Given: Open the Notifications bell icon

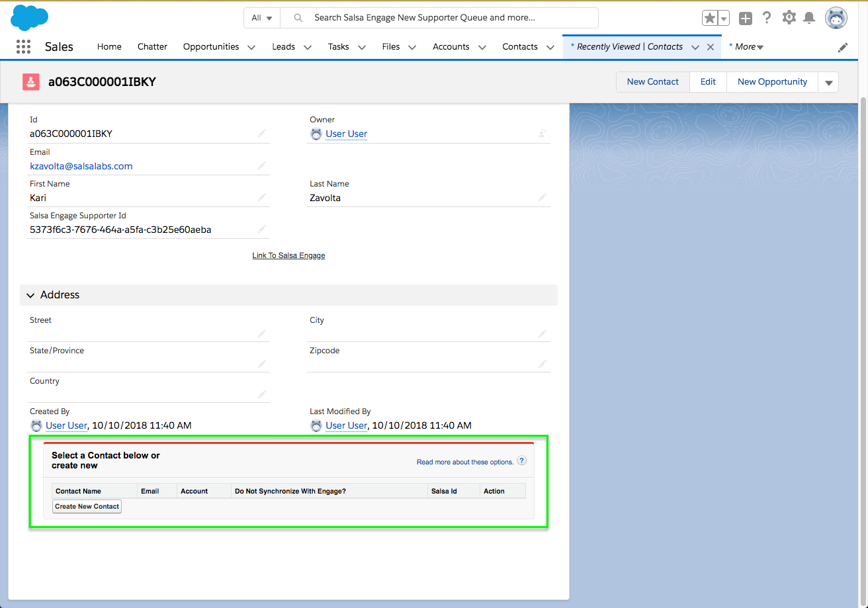Looking at the screenshot, I should (x=808, y=19).
